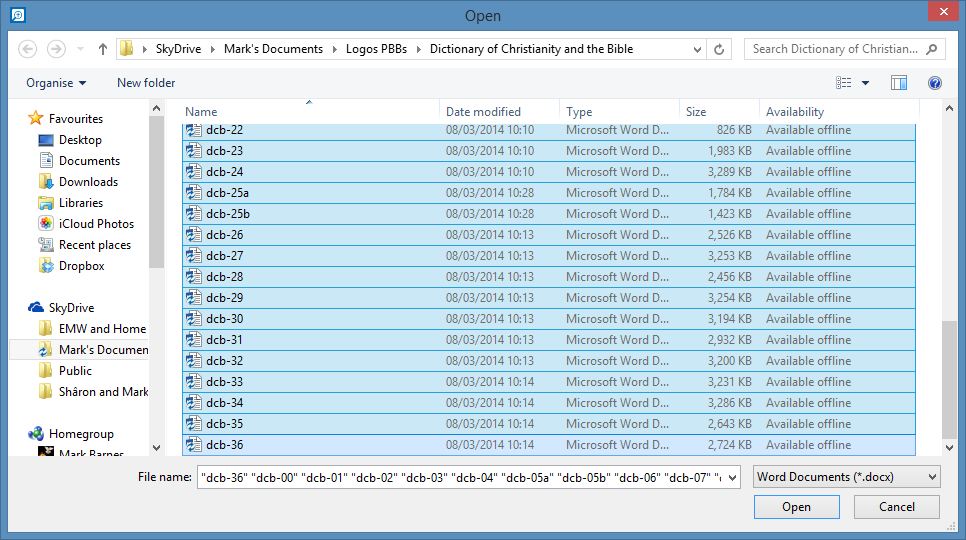Select Mark's Documents in the breadcrumb
Viewport: 966px width, 540px height.
pos(273,49)
